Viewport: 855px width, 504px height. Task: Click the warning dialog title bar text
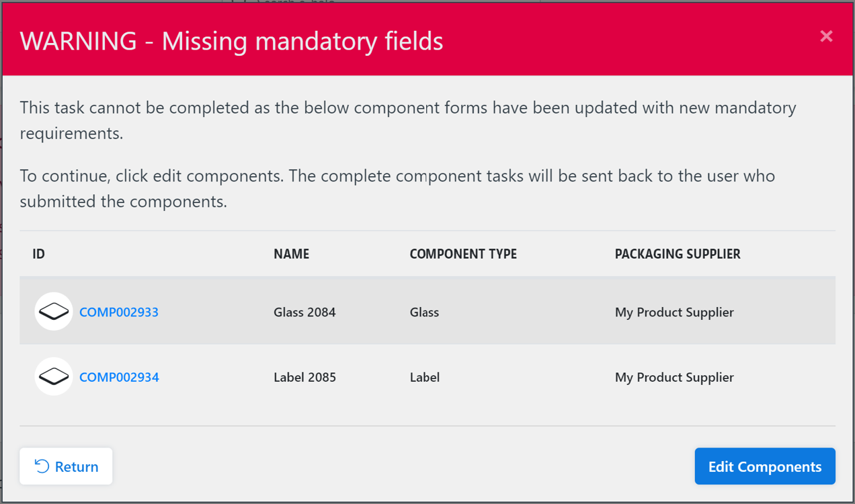point(232,40)
